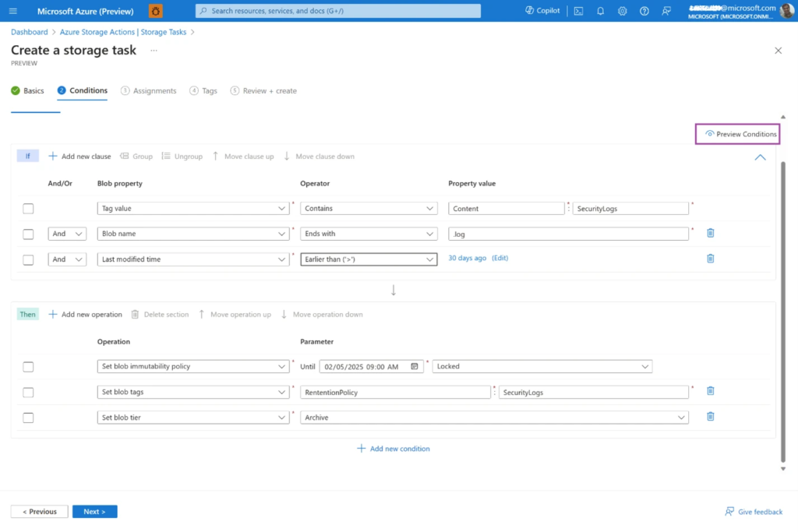Go back to the Basics tab
798x532 pixels.
point(34,90)
